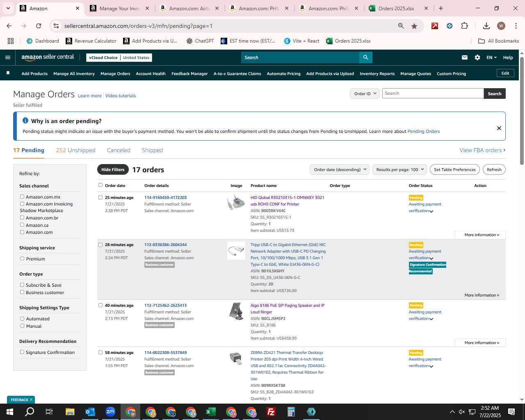
Task: Reload the page with the refresh icon
Action: [39, 26]
